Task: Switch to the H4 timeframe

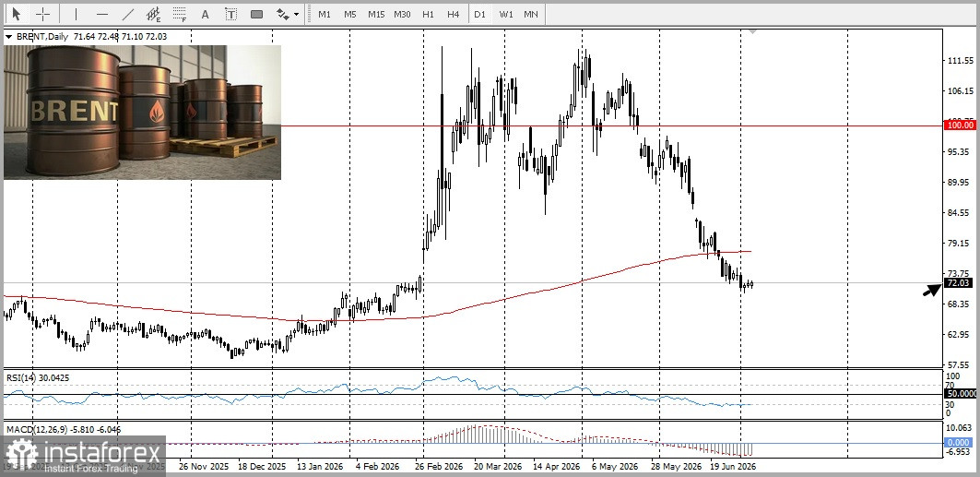Action: 454,14
